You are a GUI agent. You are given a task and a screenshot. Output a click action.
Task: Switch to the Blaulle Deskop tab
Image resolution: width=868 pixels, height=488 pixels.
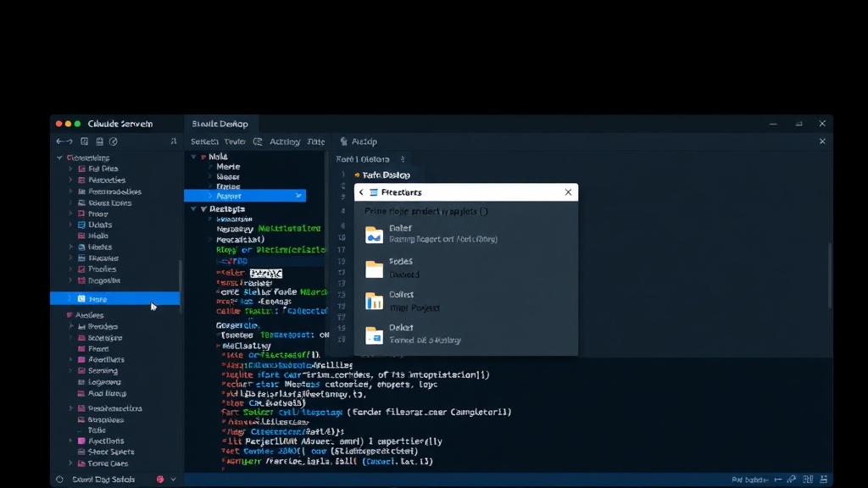(x=220, y=124)
